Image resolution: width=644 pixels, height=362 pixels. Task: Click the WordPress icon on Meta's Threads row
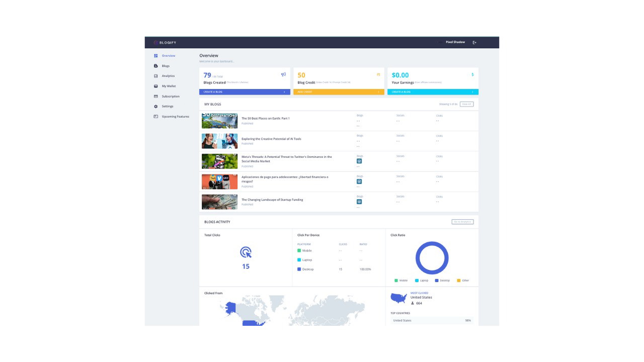coord(359,161)
